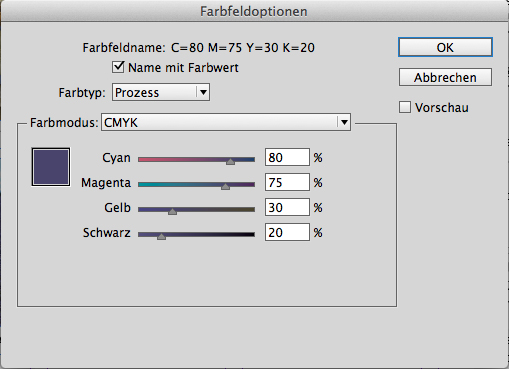509x369 pixels.
Task: Focus the Magenta percentage field
Action: pos(287,182)
